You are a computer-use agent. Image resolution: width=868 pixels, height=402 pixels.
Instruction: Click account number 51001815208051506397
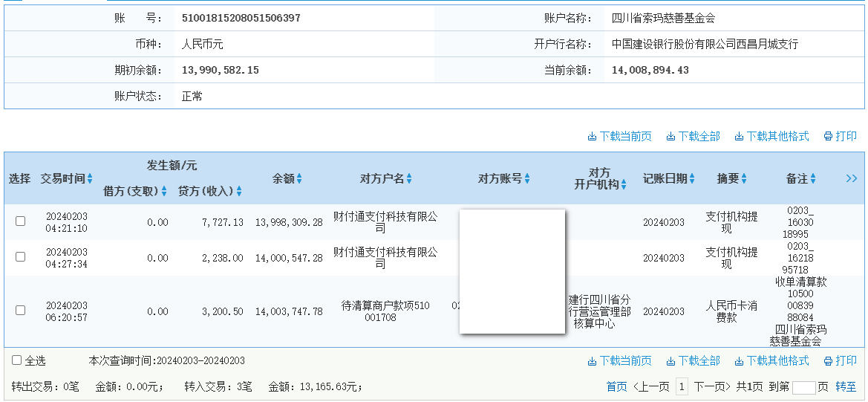click(x=241, y=18)
